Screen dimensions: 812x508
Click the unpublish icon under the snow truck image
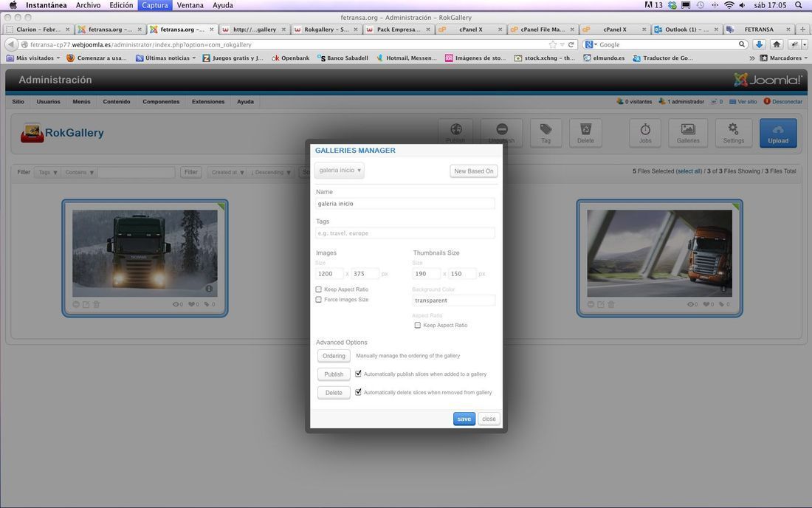tap(76, 304)
